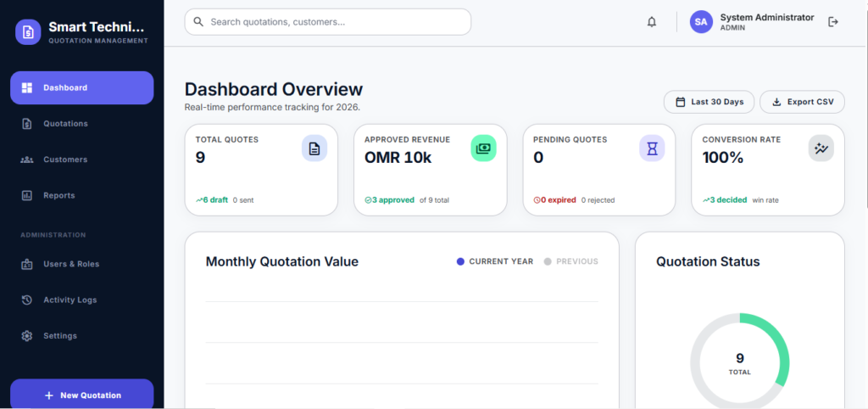Toggle the PREVIOUS legend series

coord(571,261)
